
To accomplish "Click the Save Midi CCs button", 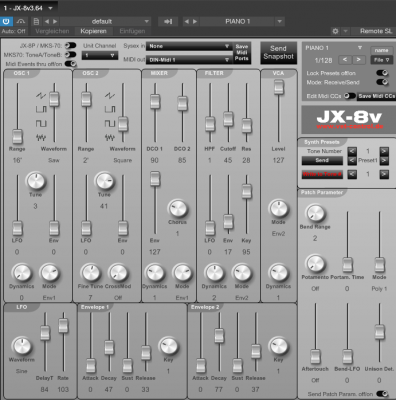I will (x=376, y=96).
